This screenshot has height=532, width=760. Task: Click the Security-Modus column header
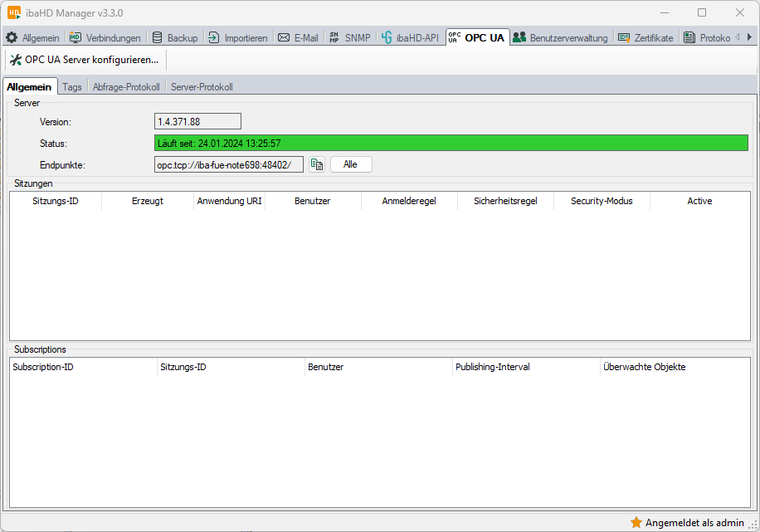point(602,201)
